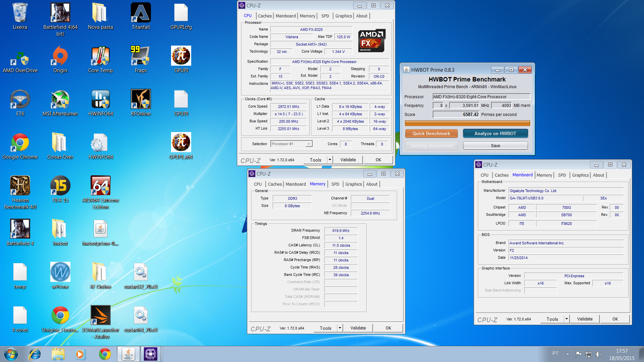Click the Southbridge value SB700

(566, 215)
